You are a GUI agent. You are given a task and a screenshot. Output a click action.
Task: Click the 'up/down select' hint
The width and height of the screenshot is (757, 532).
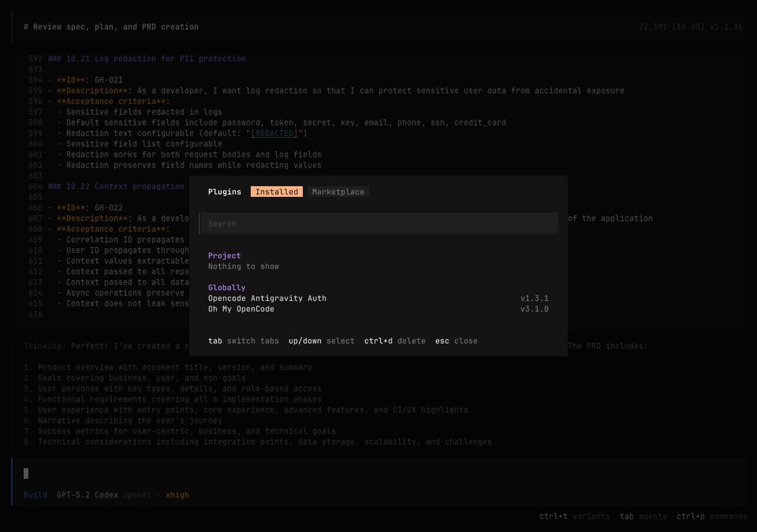pos(322,341)
